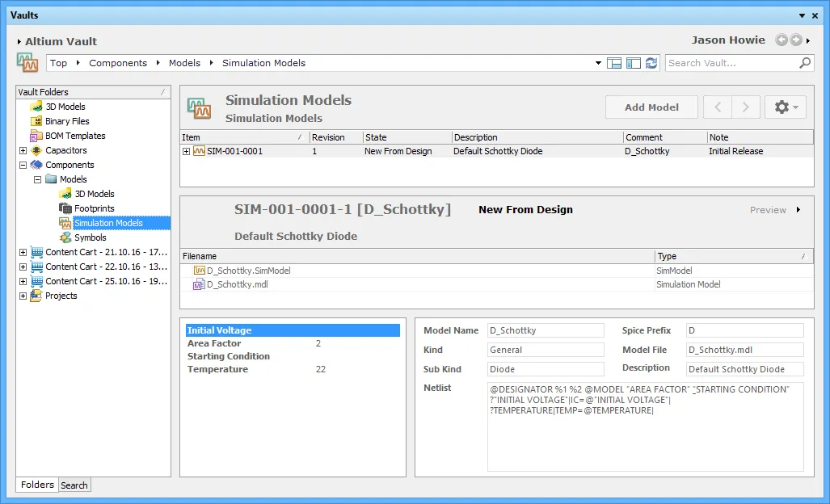Click the Components folder icon
This screenshot has width=830, height=504.
tap(36, 165)
